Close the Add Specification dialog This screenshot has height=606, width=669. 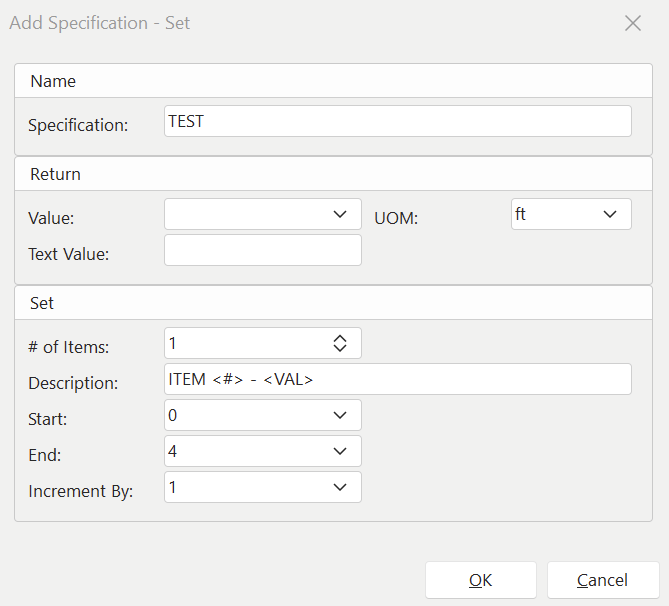pos(632,23)
